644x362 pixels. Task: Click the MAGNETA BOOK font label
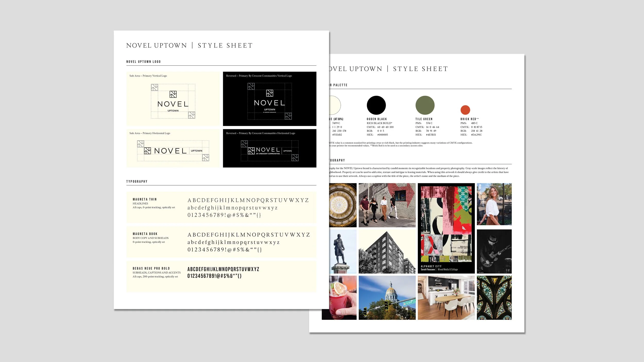[x=145, y=234]
